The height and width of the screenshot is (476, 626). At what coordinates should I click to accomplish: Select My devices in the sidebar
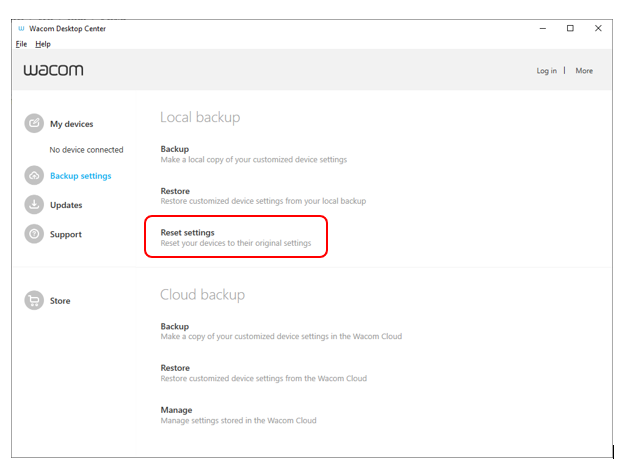click(x=71, y=124)
